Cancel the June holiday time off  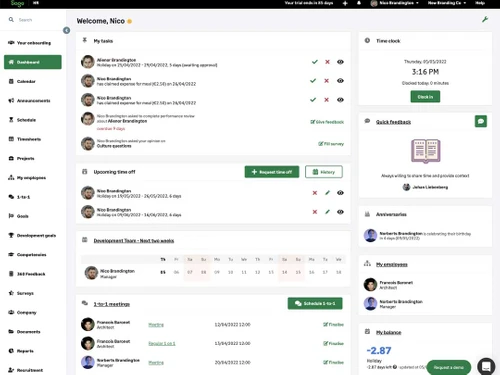point(315,212)
